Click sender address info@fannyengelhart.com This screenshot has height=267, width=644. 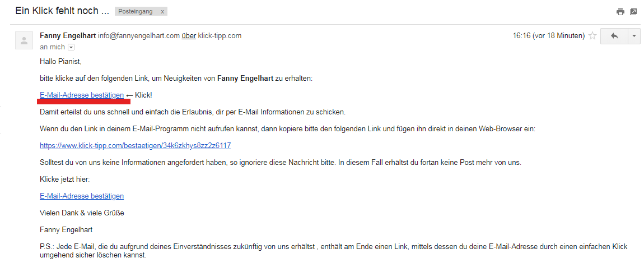point(139,36)
